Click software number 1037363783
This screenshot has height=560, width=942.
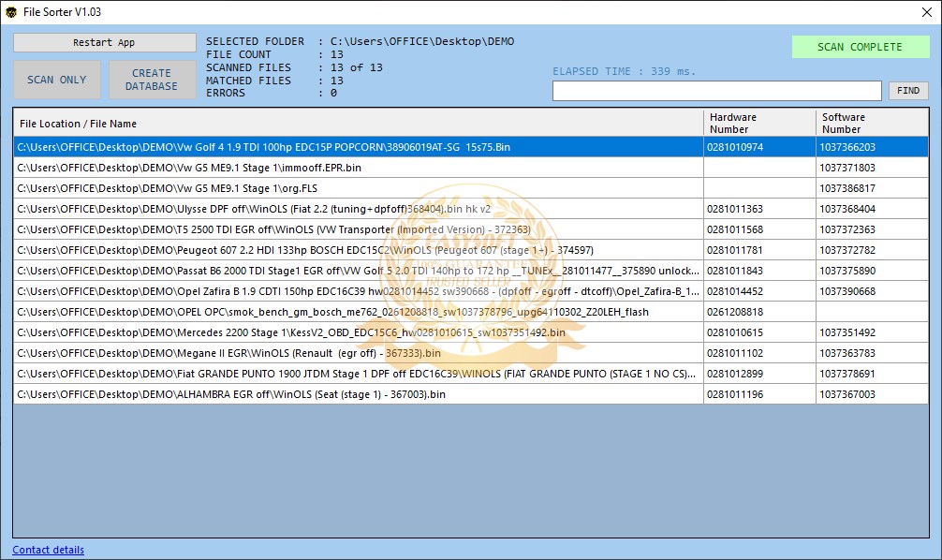pos(847,353)
